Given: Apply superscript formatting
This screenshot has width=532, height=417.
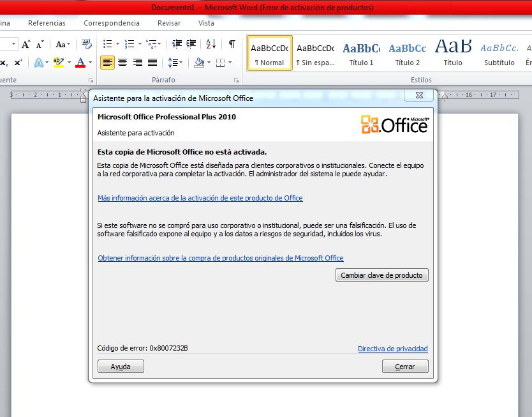Looking at the screenshot, I should pyautogui.click(x=18, y=63).
